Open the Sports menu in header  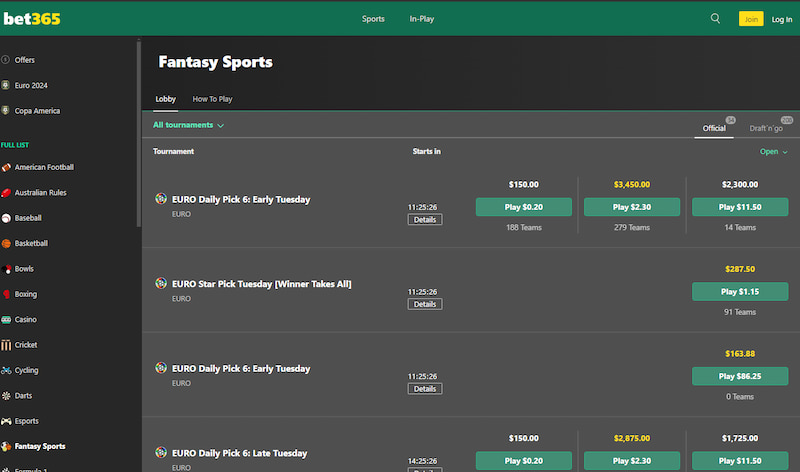tap(373, 19)
